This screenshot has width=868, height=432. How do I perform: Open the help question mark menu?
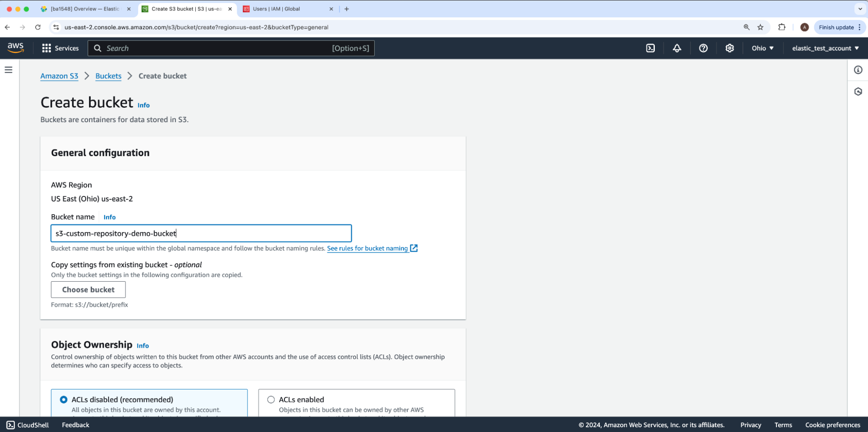[x=703, y=48]
